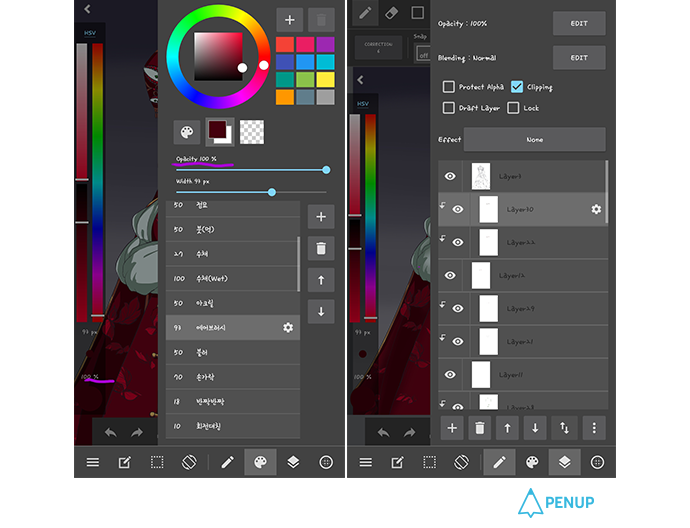The height and width of the screenshot is (528, 690).
Task: Move the selected brush up in the list
Action: pyautogui.click(x=321, y=280)
